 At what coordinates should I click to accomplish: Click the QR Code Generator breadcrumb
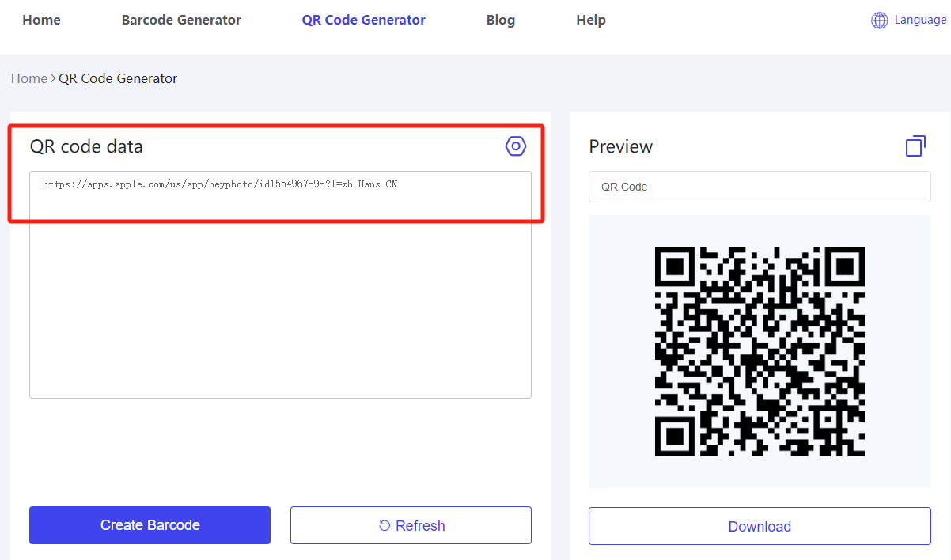click(118, 78)
